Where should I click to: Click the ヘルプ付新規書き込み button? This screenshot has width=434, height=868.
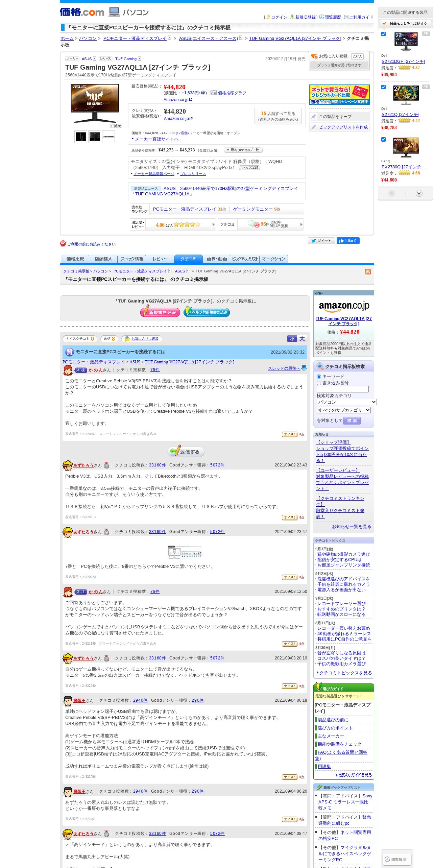coord(207,312)
